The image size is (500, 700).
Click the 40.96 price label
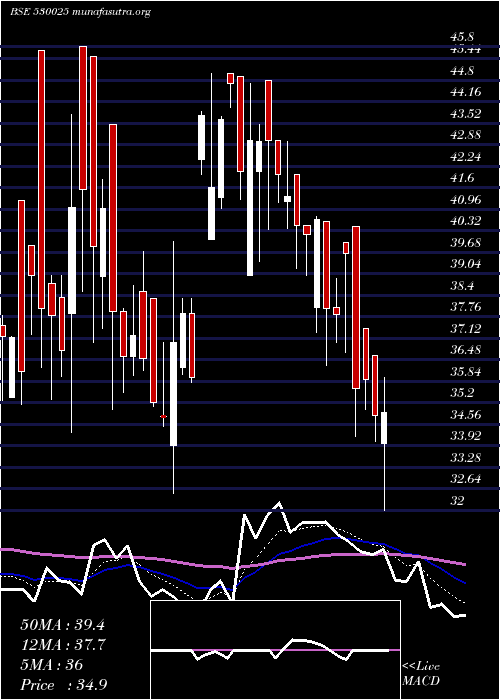[466, 199]
